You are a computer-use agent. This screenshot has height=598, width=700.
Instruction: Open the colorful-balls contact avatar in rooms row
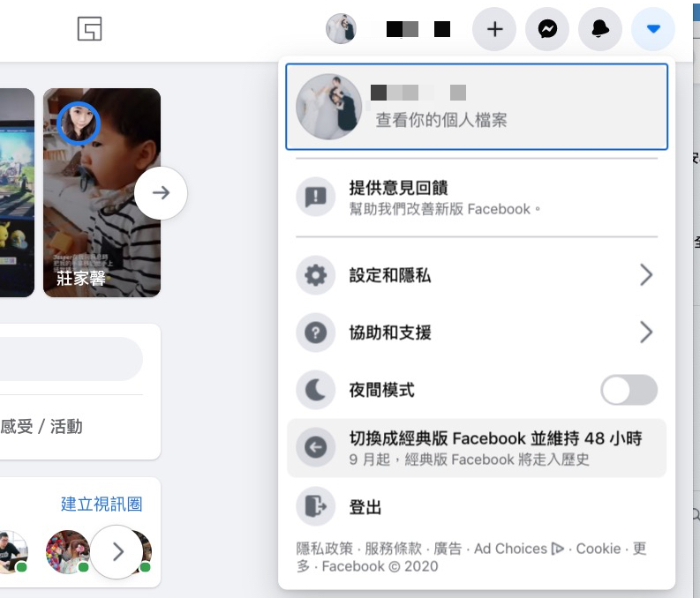(x=68, y=551)
